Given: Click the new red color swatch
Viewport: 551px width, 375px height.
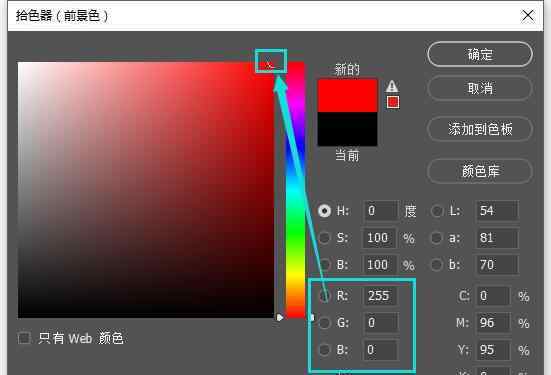Looking at the screenshot, I should click(x=348, y=96).
